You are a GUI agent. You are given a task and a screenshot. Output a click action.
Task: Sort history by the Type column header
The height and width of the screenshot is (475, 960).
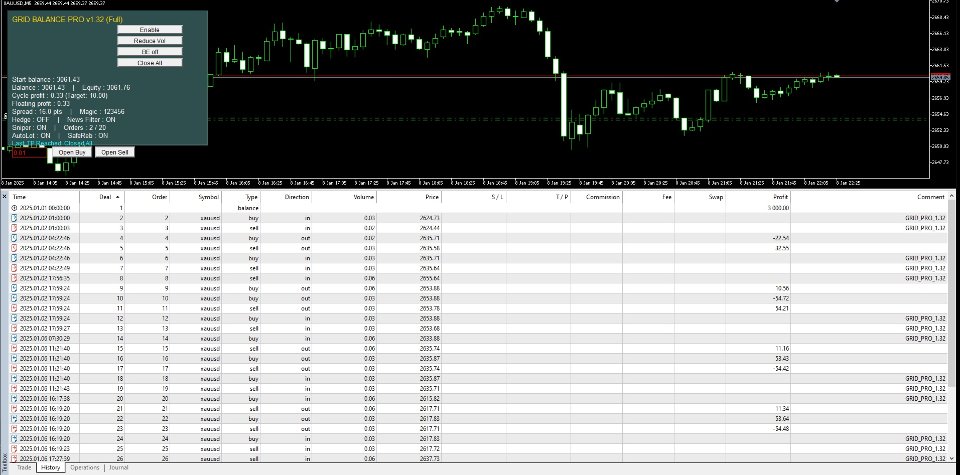coord(241,197)
